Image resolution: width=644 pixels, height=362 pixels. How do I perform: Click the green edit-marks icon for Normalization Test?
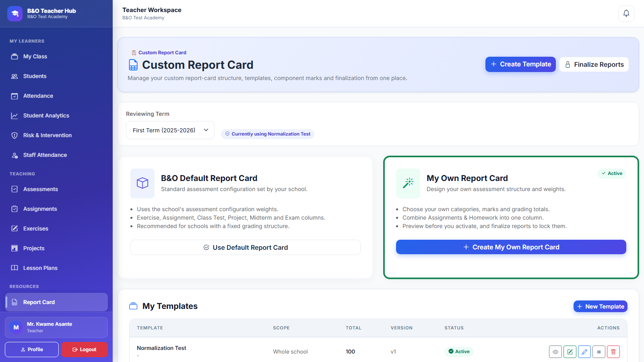570,352
